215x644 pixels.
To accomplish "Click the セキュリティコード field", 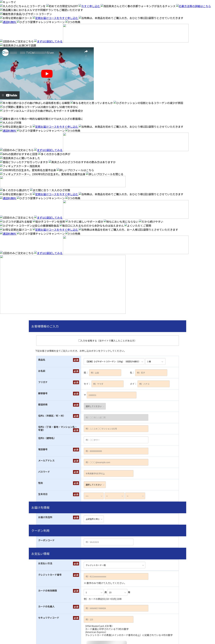I will tap(108, 619).
